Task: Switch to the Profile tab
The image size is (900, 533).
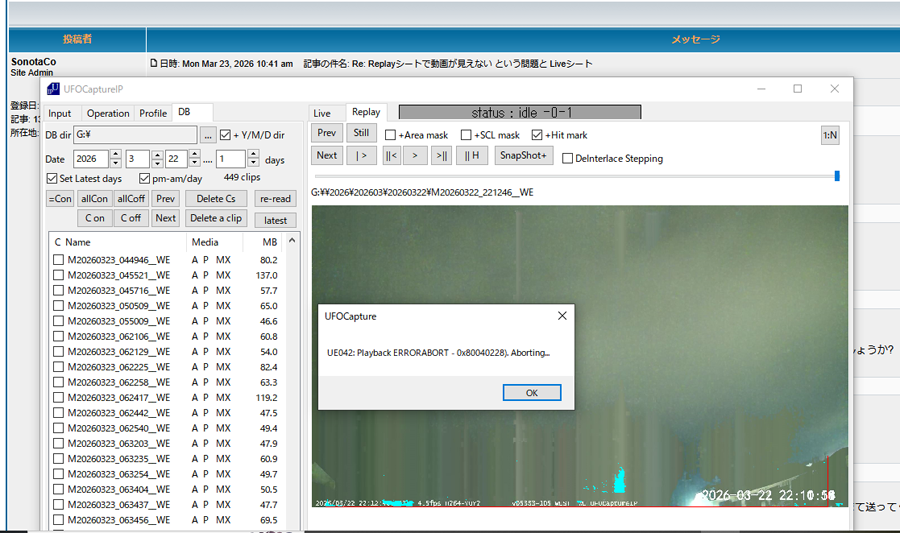Action: point(153,114)
